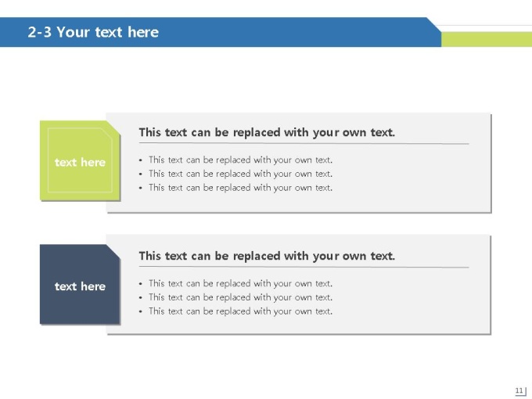Select the second panel's bold heading text
Screen dimensions: 532x399
coord(267,256)
